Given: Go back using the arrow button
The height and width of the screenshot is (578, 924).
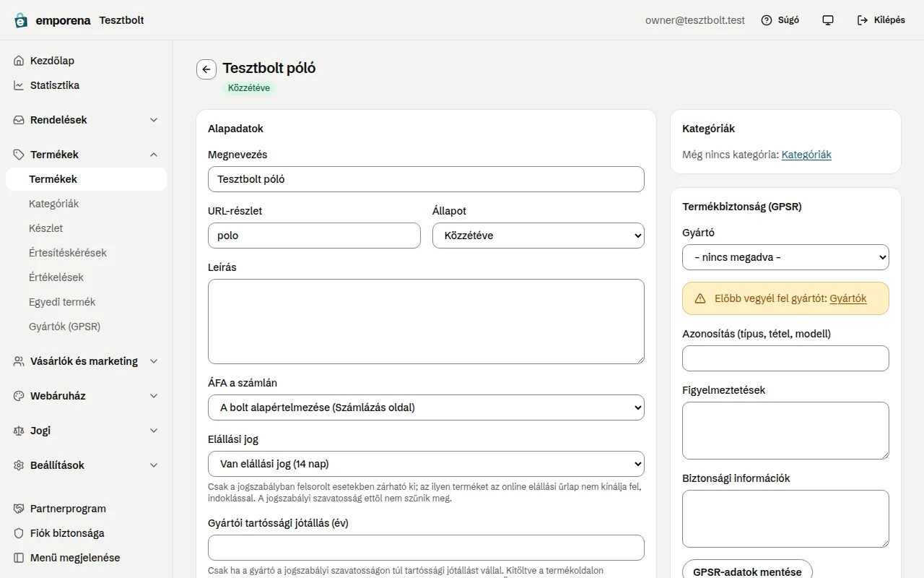Looking at the screenshot, I should click(x=206, y=69).
